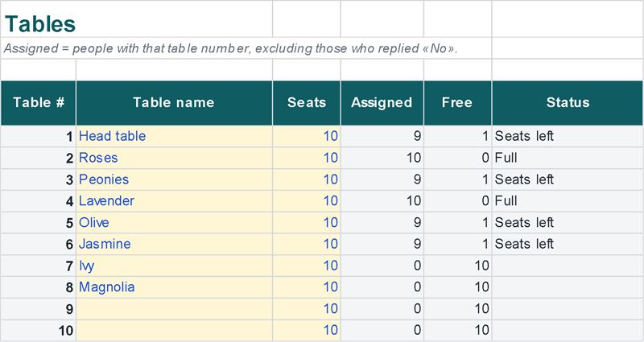
Task: Select the note beginning 'Assigned = people'
Action: click(x=246, y=48)
